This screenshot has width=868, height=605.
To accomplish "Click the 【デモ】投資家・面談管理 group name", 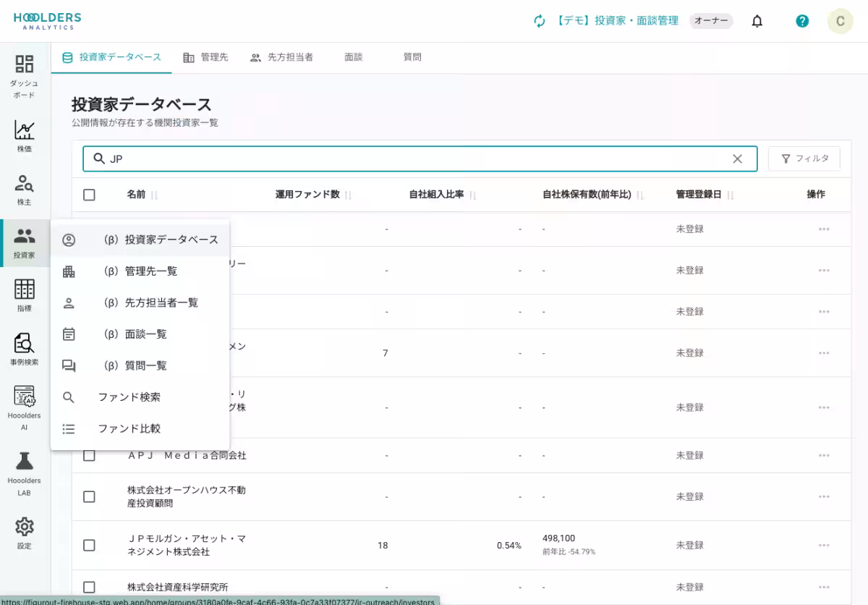I will coord(616,21).
